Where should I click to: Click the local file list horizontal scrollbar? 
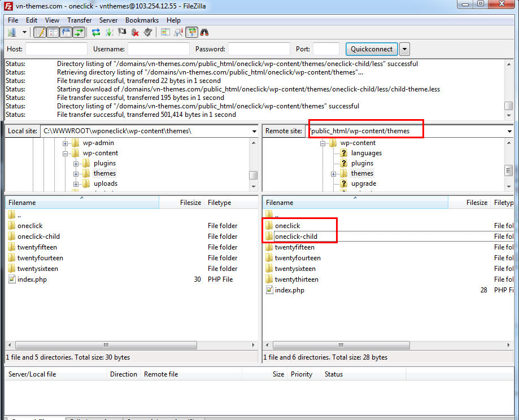click(106, 345)
